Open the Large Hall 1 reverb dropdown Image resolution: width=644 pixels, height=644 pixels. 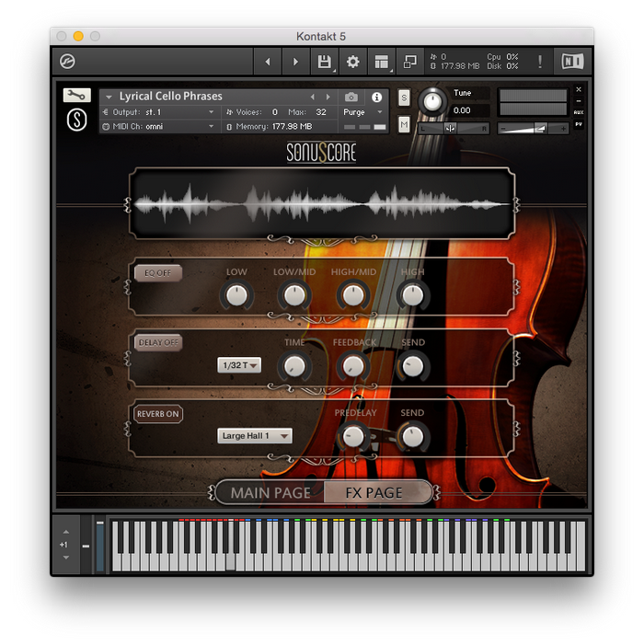[255, 436]
